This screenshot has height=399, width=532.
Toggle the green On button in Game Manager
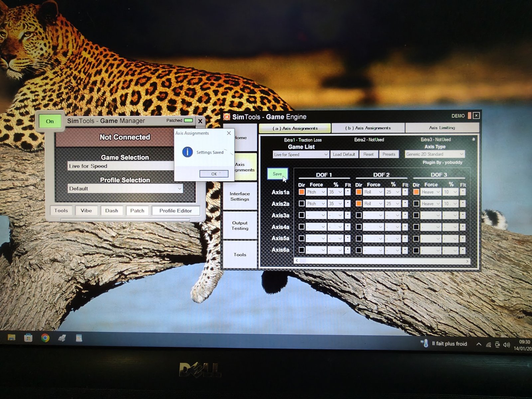click(50, 121)
